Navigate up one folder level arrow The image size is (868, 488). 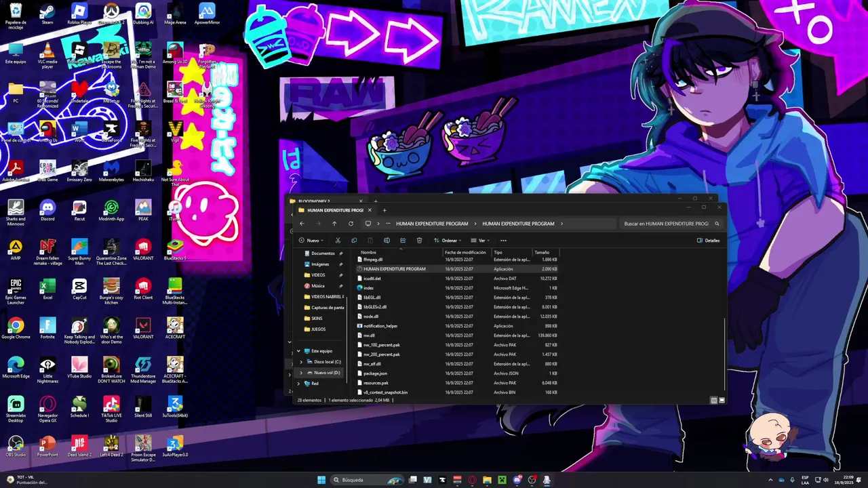(x=334, y=224)
